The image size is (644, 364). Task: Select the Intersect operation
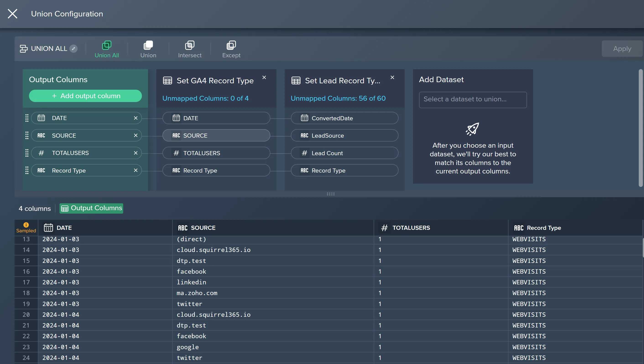tap(190, 50)
